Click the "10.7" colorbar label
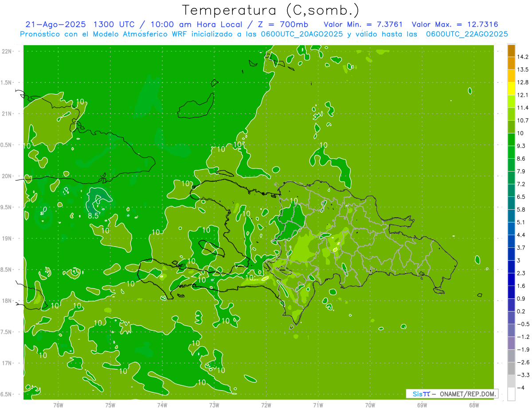532x411 pixels. (x=523, y=121)
